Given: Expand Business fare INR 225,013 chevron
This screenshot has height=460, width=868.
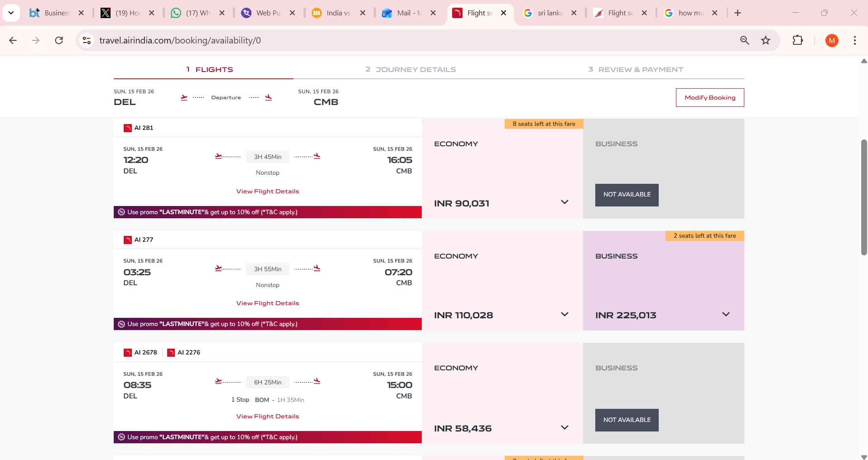Looking at the screenshot, I should tap(726, 314).
